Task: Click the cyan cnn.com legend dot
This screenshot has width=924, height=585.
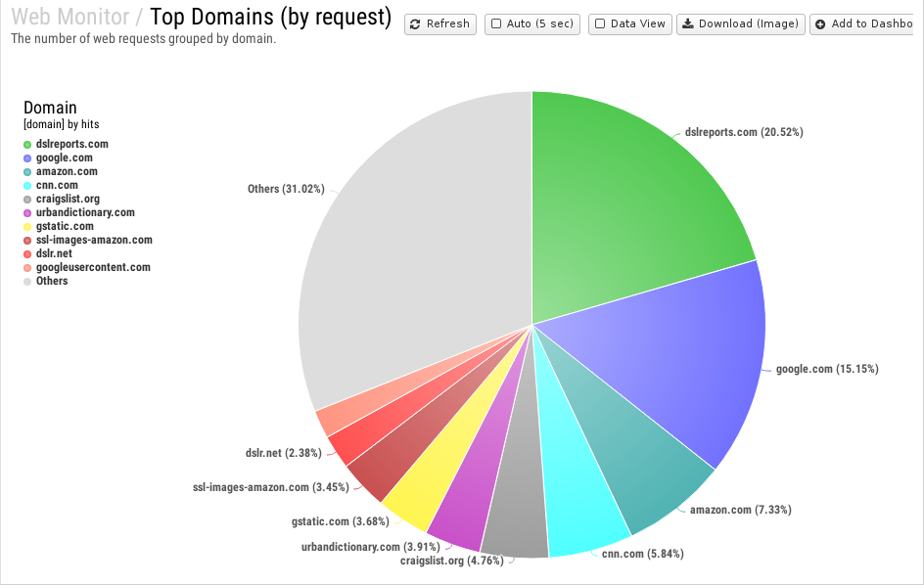Action: tap(27, 186)
